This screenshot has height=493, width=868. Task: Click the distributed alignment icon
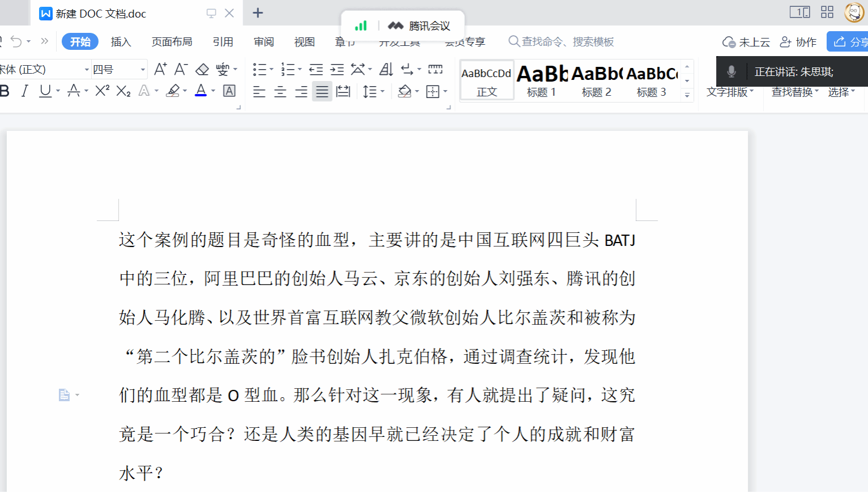click(x=343, y=91)
